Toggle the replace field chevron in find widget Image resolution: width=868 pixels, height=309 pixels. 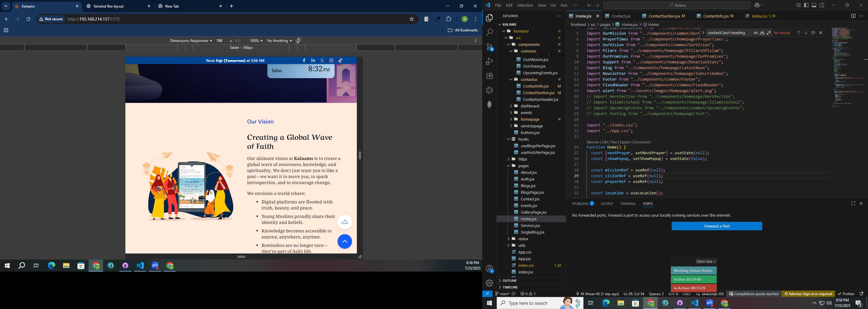[x=703, y=33]
